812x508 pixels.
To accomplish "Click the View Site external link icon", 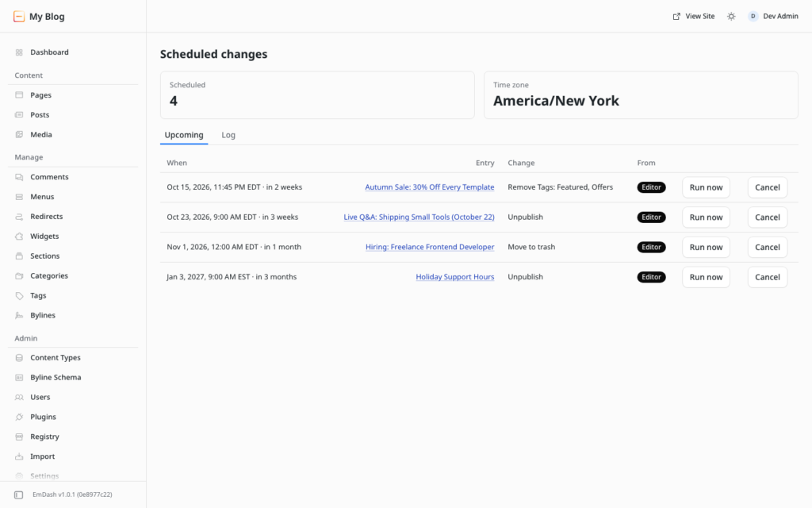I will (x=676, y=17).
